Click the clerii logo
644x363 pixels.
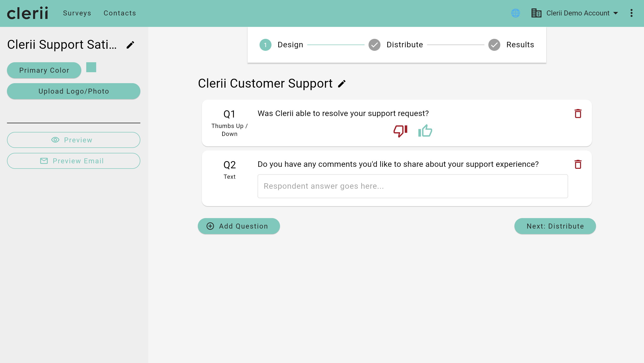[28, 13]
